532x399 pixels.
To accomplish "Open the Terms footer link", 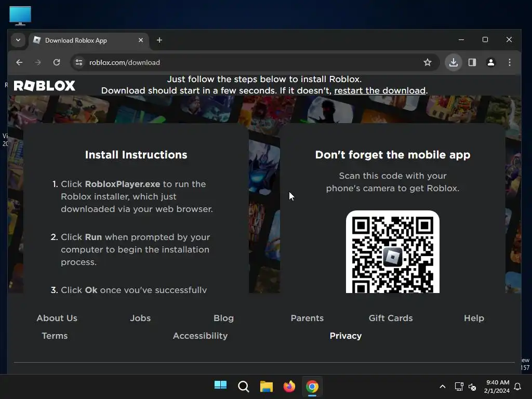I will 55,336.
